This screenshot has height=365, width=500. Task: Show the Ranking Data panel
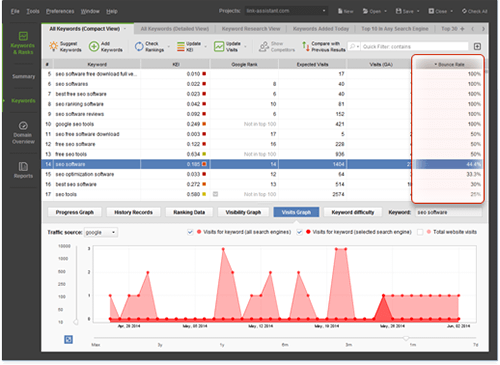[189, 212]
